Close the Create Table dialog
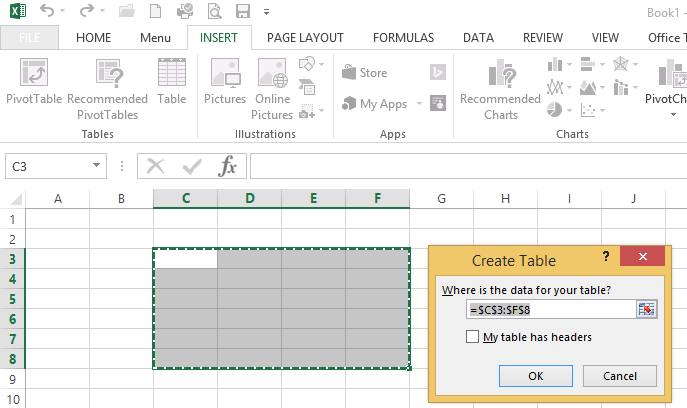 [x=643, y=256]
